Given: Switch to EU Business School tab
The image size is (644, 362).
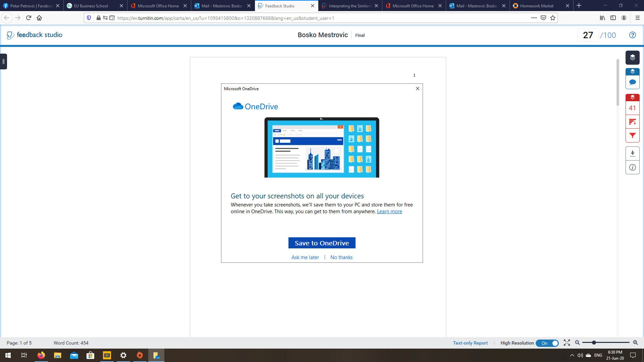Looking at the screenshot, I should click(95, 6).
